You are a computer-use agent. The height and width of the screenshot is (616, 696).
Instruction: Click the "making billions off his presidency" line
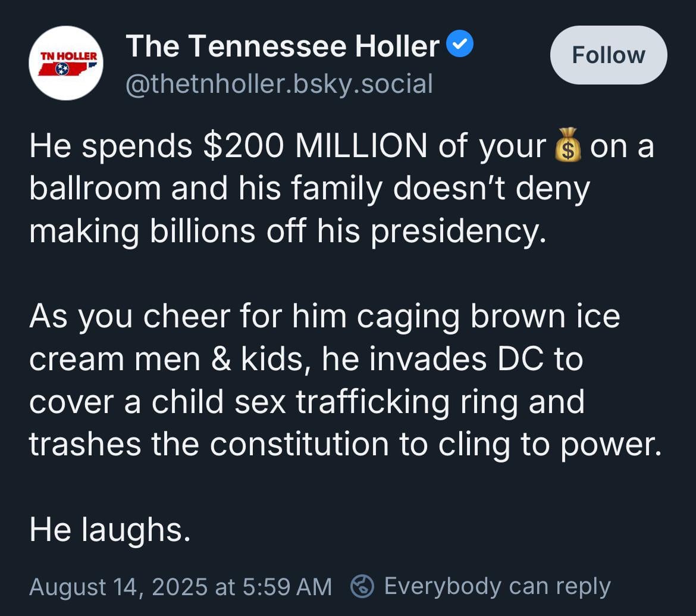coord(287,231)
